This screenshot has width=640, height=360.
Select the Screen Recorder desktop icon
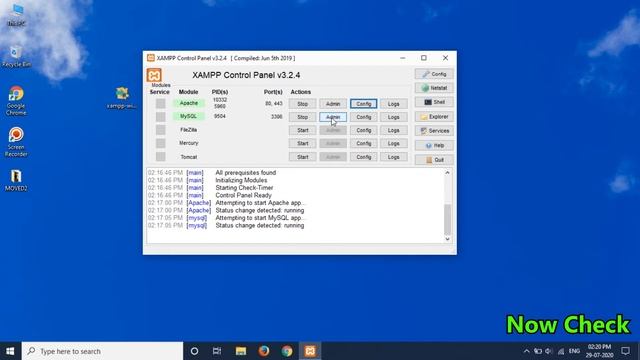[x=16, y=142]
